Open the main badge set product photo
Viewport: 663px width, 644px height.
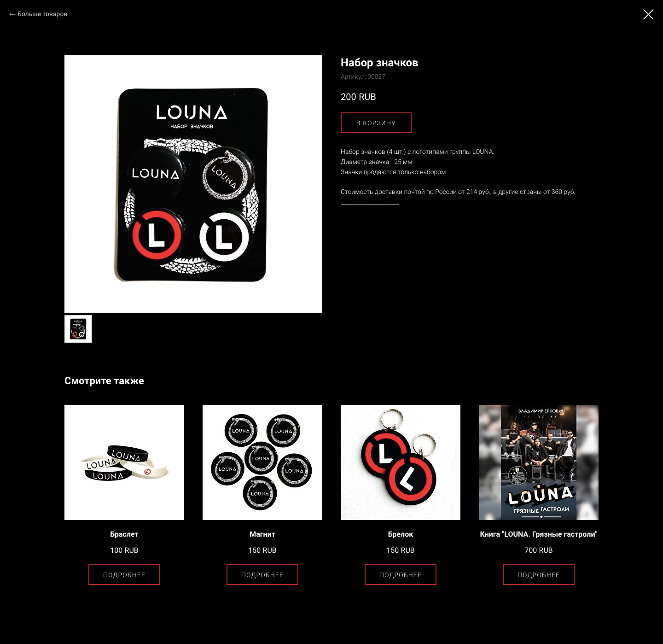click(193, 184)
